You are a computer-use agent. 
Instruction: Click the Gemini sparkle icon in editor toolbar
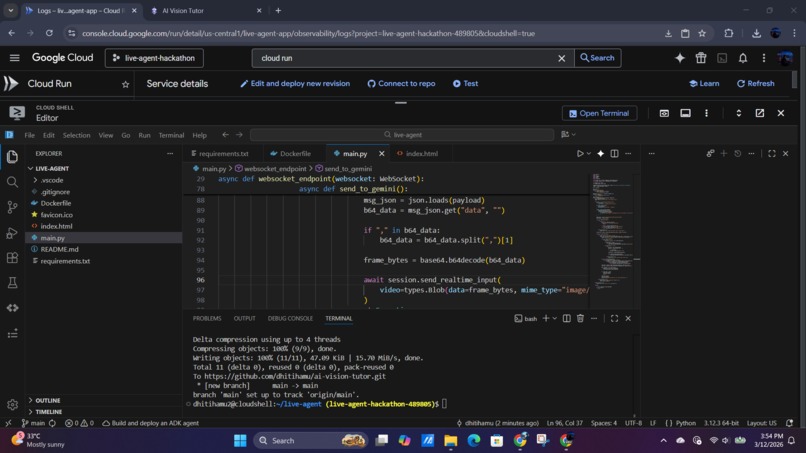point(600,153)
